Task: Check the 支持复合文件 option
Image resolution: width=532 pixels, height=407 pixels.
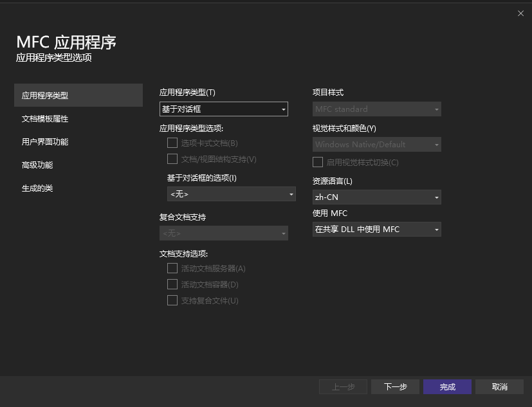Action: click(x=172, y=300)
